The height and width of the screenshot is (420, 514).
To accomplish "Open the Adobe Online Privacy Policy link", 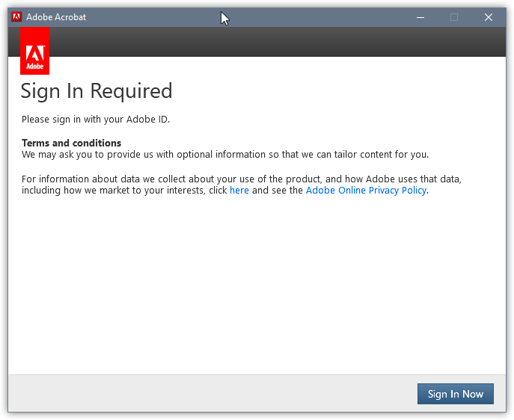I will pyautogui.click(x=366, y=190).
